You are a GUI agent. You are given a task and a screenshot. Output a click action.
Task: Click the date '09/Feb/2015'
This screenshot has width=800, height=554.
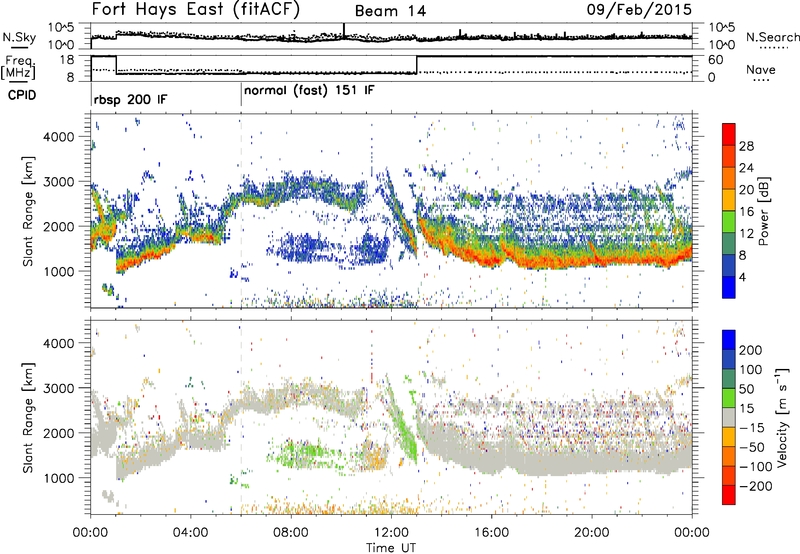click(x=639, y=9)
